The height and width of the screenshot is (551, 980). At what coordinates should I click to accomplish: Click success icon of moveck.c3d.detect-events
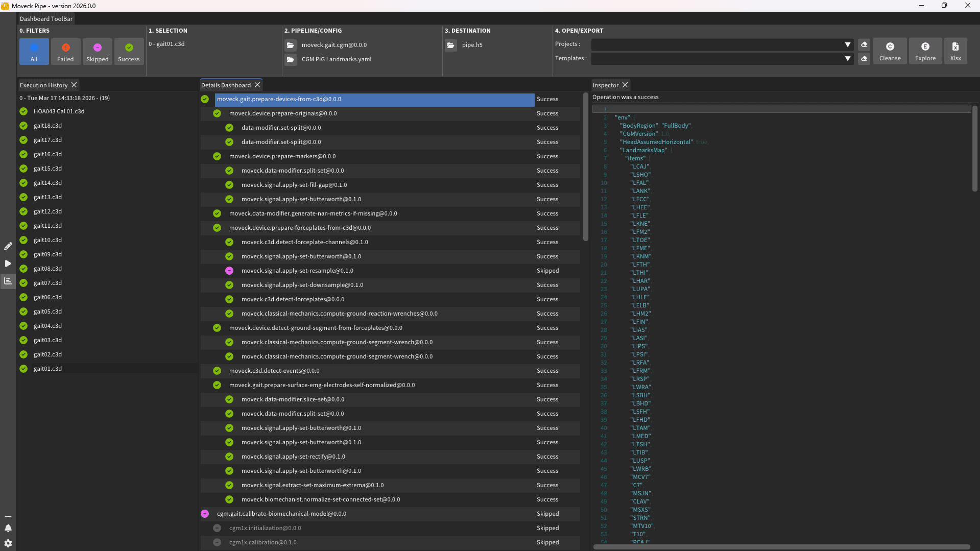click(x=217, y=371)
